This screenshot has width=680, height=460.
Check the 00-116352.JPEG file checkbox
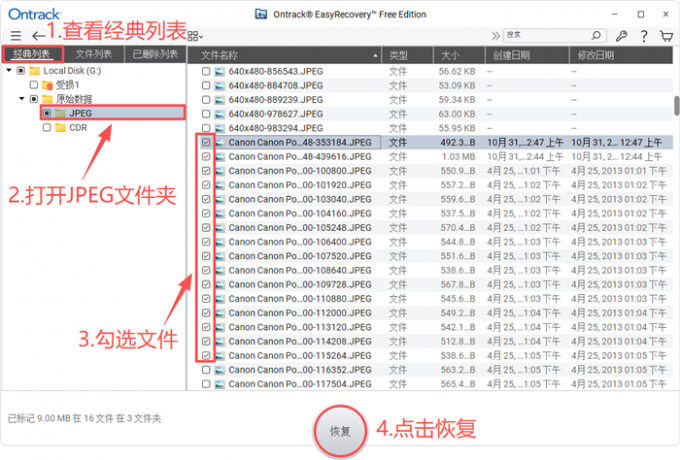click(x=206, y=370)
